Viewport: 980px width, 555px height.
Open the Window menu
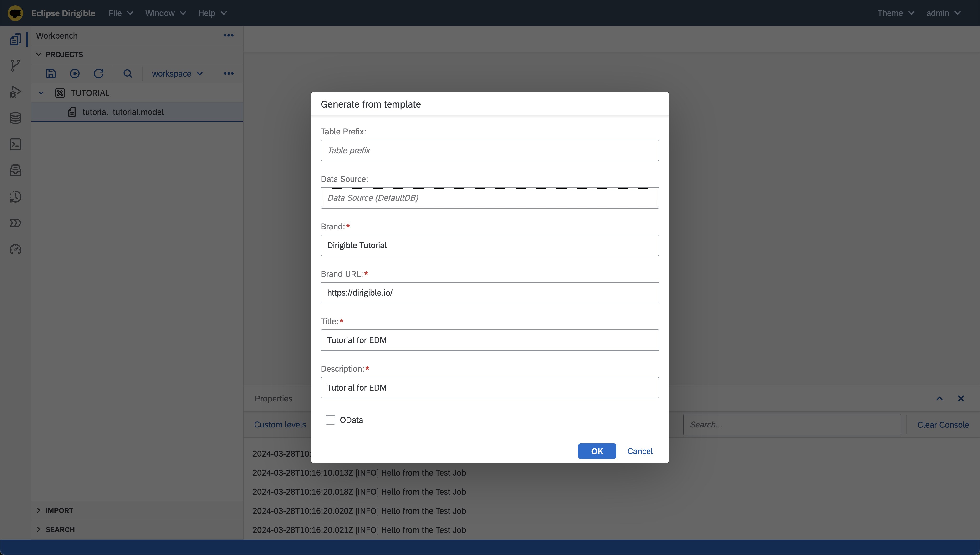click(x=165, y=13)
